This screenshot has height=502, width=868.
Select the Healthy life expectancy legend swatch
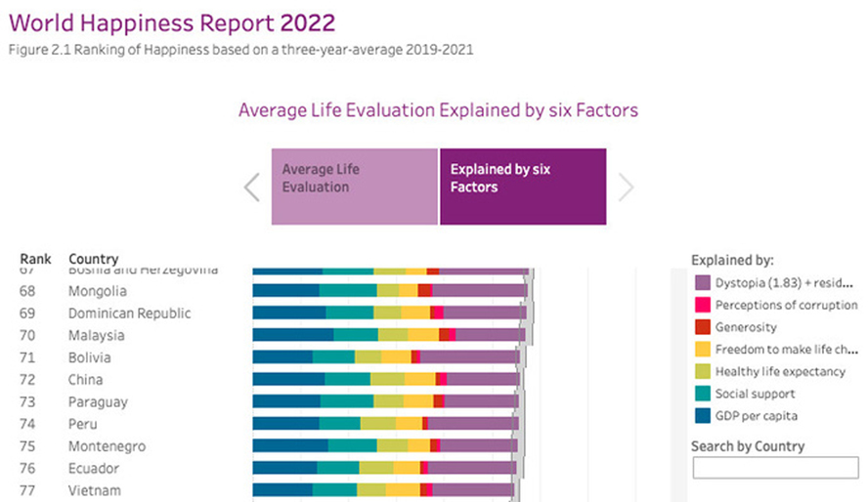702,371
